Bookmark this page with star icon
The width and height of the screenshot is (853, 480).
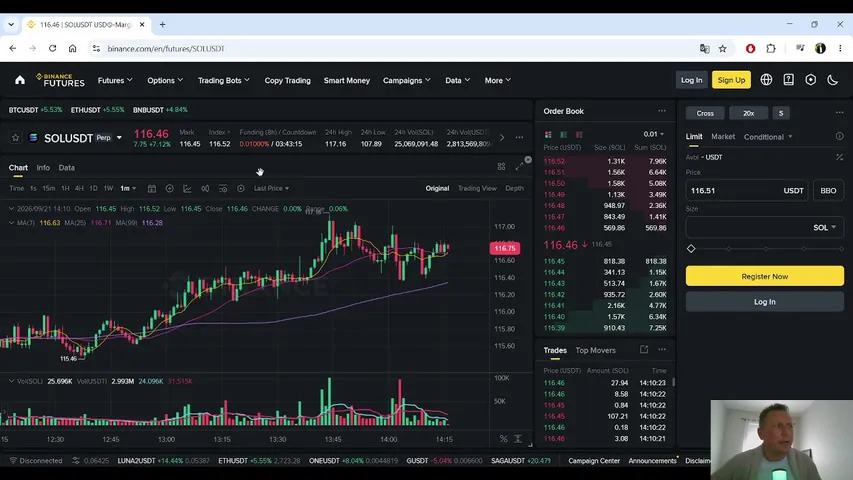(722, 48)
